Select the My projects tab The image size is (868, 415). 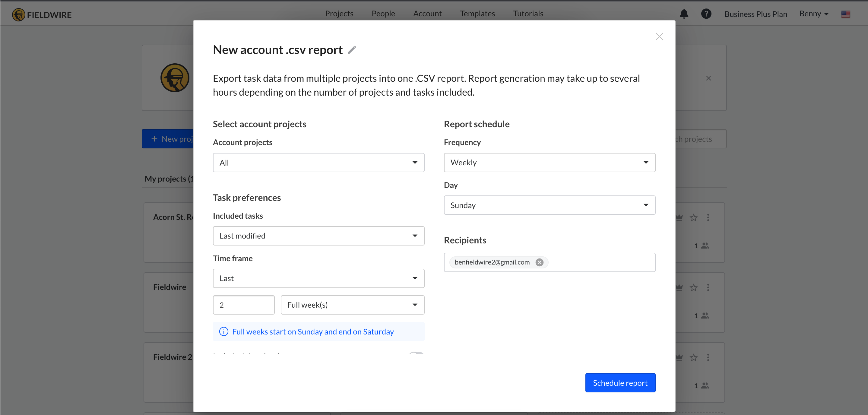(x=169, y=179)
